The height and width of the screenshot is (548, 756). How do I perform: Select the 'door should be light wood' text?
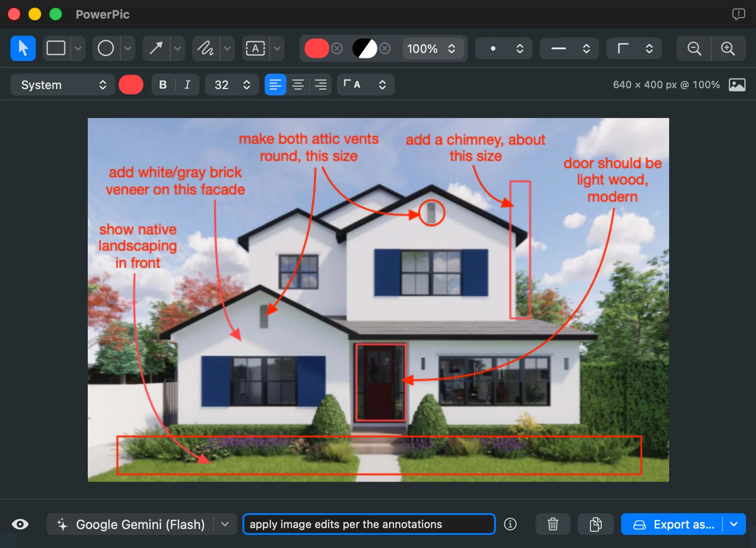point(613,180)
